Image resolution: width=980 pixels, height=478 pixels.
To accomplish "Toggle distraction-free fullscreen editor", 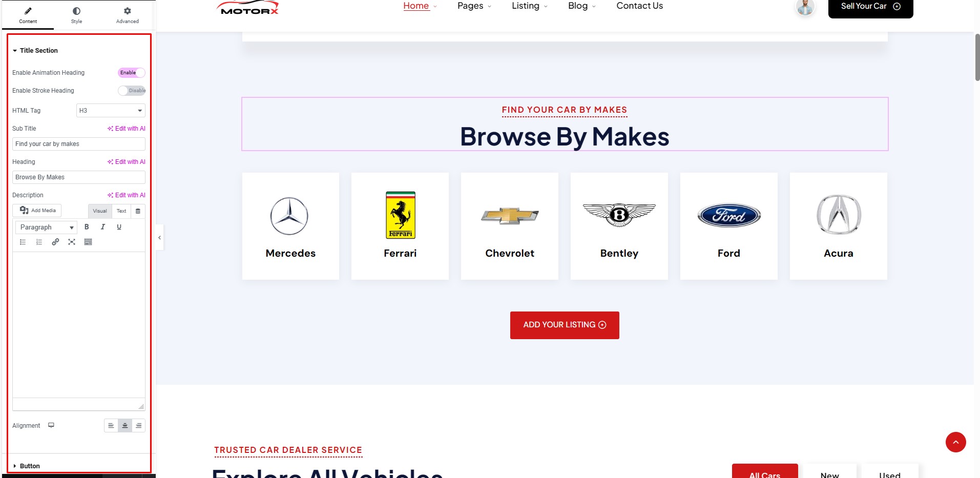I will 72,242.
